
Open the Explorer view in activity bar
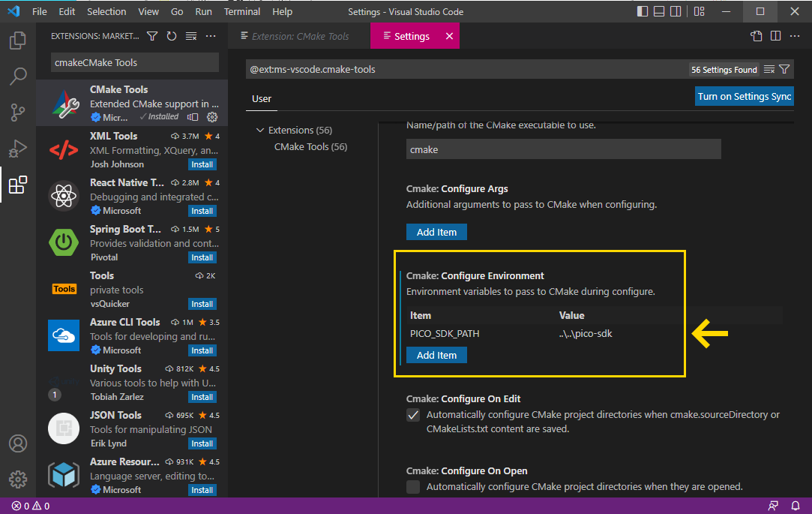coord(17,41)
